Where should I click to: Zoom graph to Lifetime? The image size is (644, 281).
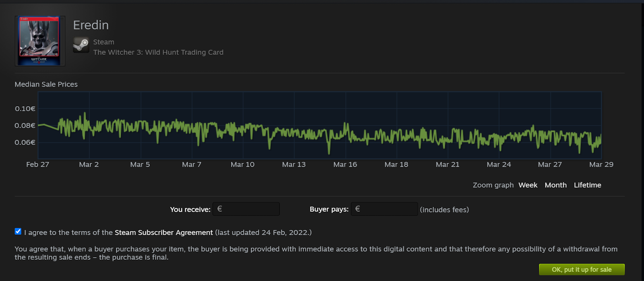(x=587, y=185)
